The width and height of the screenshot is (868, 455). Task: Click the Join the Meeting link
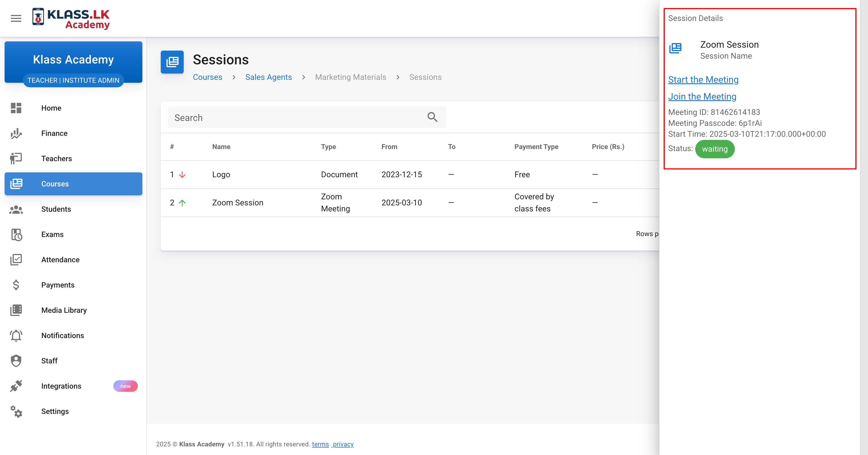tap(702, 97)
